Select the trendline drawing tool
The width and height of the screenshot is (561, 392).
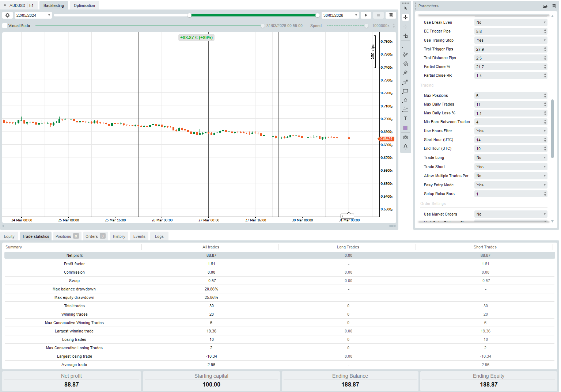[405, 46]
